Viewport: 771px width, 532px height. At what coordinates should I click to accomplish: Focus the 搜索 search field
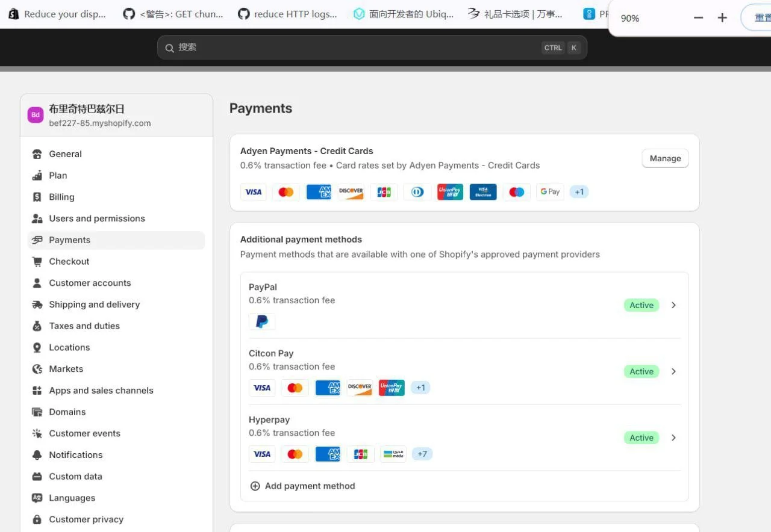[372, 48]
